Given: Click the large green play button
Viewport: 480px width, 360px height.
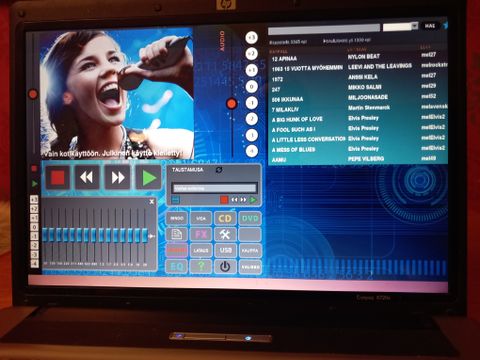Looking at the screenshot, I should pos(149,178).
